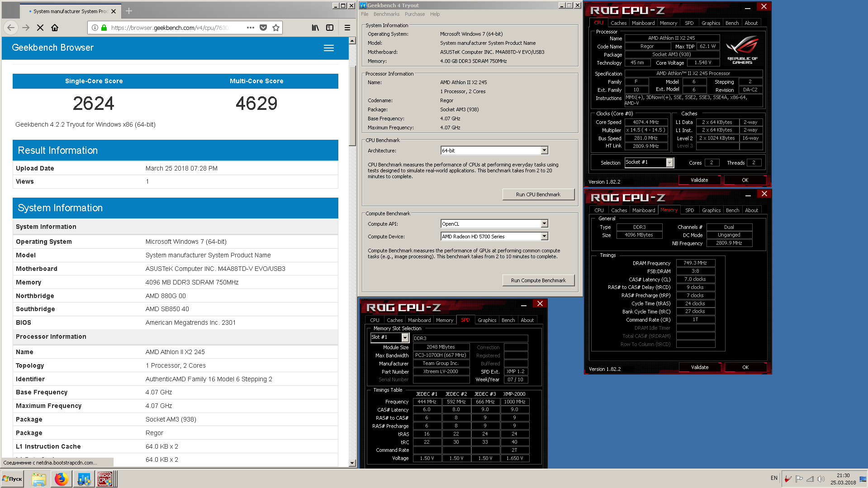Click the Show Desktop tray icon

click(863, 479)
